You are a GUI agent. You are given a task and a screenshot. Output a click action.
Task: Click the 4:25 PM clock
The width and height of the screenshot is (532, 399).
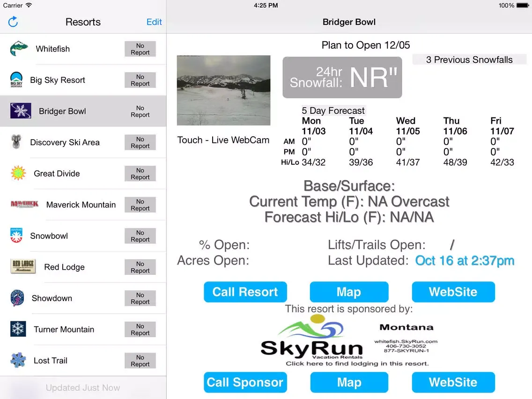tap(266, 6)
